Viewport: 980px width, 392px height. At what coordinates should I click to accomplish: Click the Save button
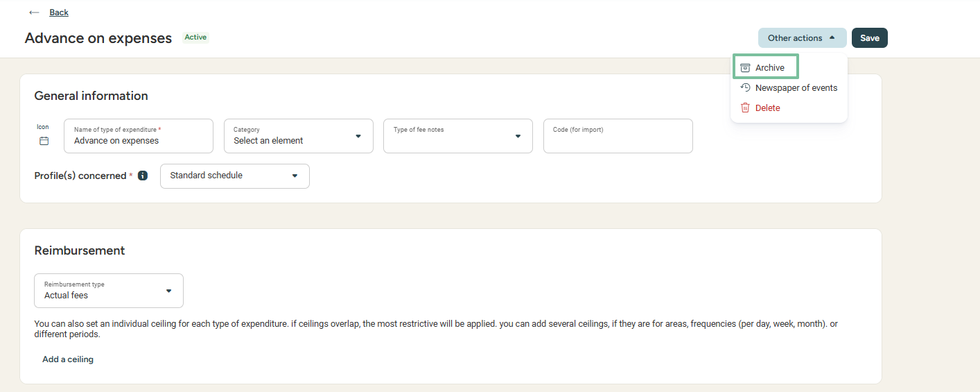(x=870, y=38)
